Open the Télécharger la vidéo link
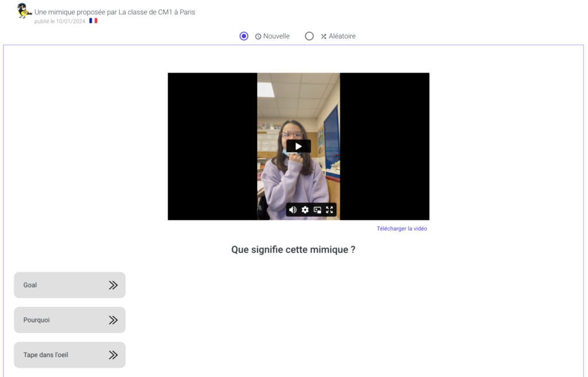Viewport: 588px width, 377px height. (x=401, y=229)
